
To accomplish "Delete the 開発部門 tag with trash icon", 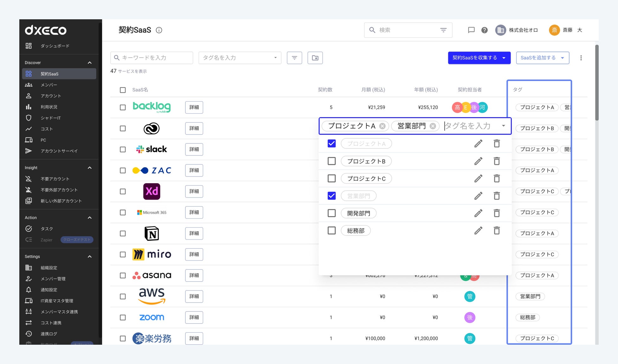I will click(x=497, y=213).
